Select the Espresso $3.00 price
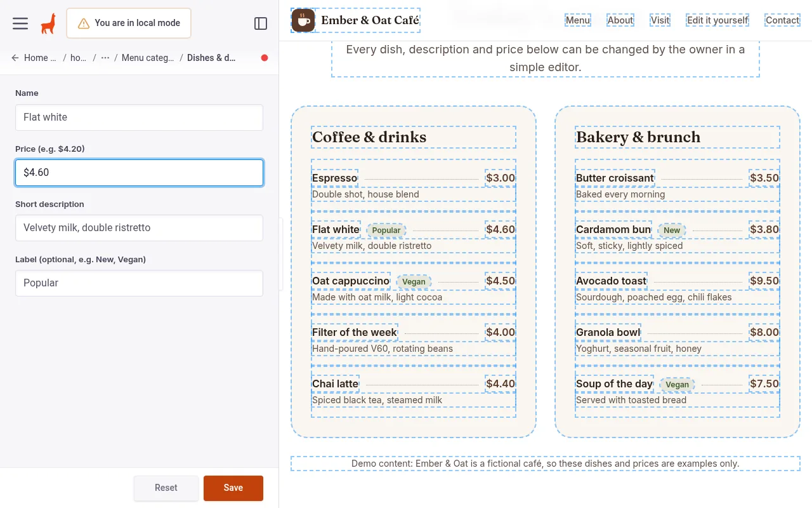The image size is (812, 508). [501, 178]
